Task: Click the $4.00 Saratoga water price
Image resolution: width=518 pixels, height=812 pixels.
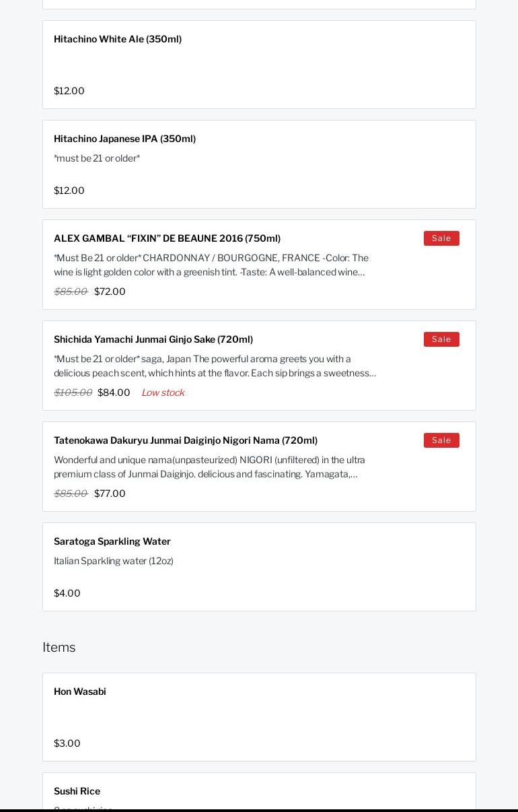Action: click(x=67, y=593)
